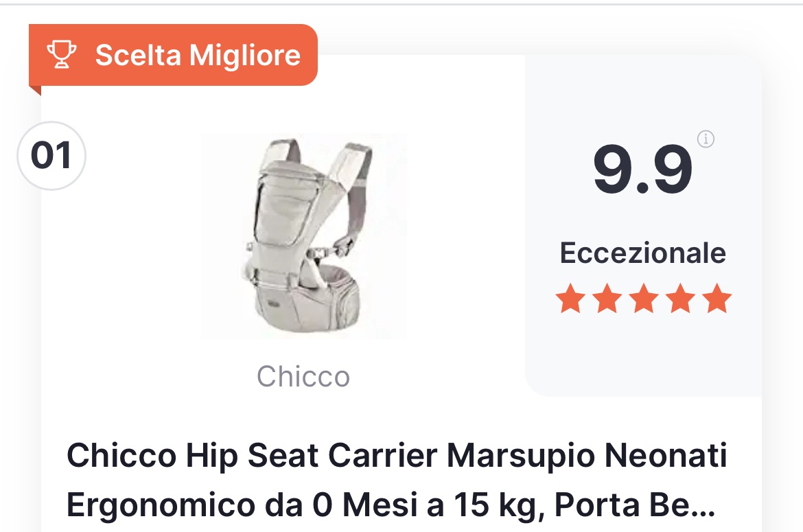Viewport: 803px width, 532px height.
Task: Click the title line starting with Ergonomico
Action: (x=391, y=505)
